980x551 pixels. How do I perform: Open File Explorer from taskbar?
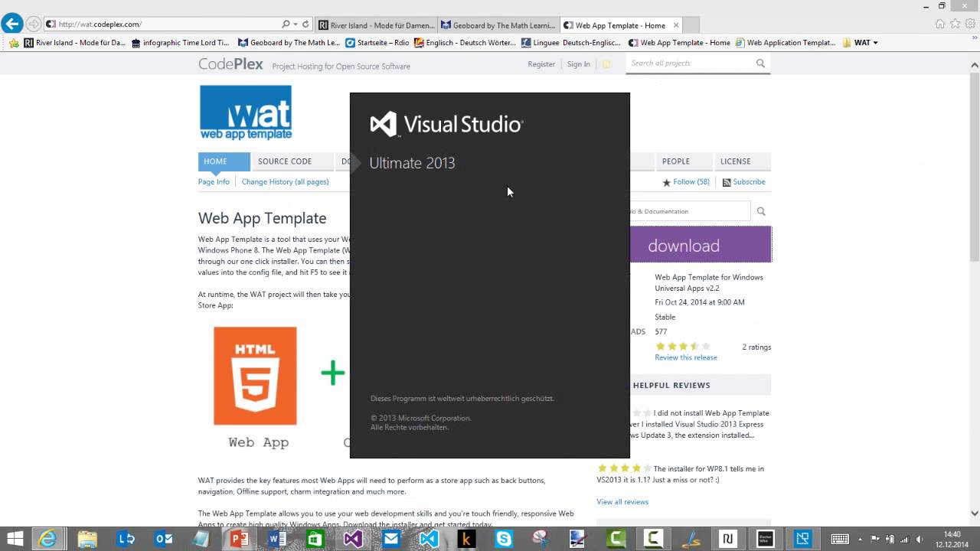(87, 539)
